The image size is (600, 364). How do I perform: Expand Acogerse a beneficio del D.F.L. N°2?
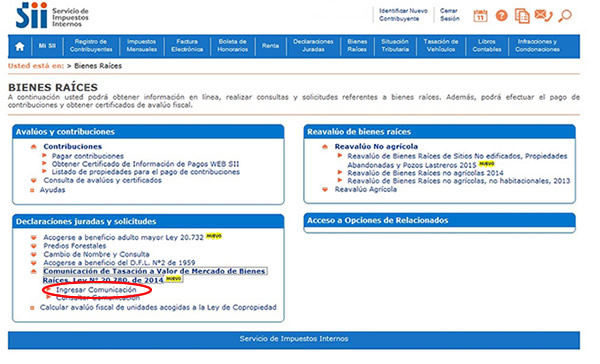pos(119,263)
